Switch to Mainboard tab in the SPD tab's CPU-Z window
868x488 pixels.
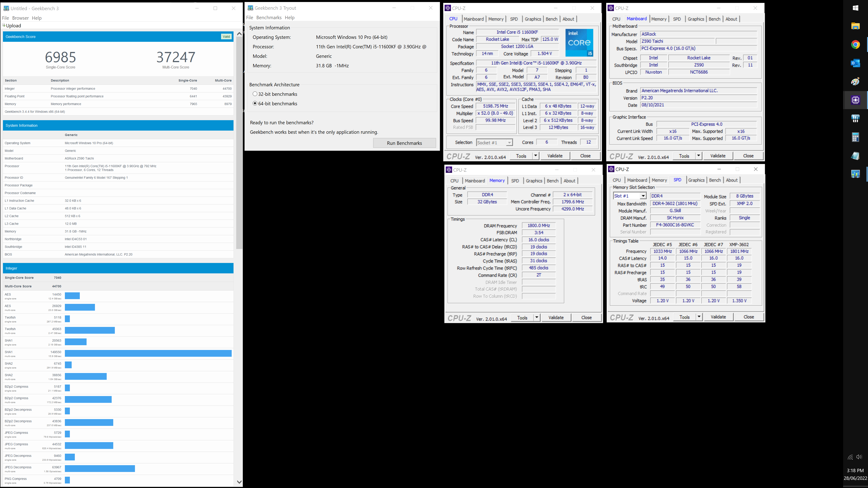[x=637, y=180]
